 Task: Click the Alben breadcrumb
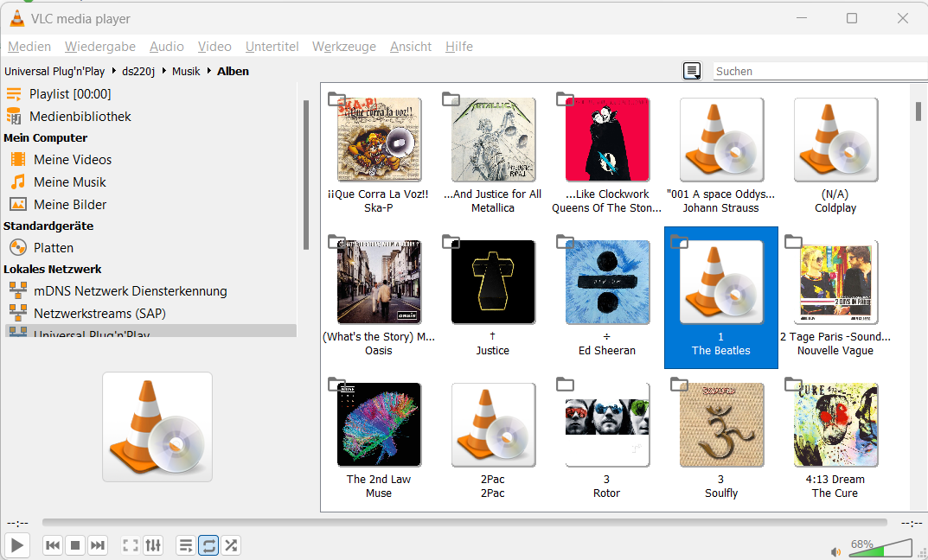pos(233,72)
